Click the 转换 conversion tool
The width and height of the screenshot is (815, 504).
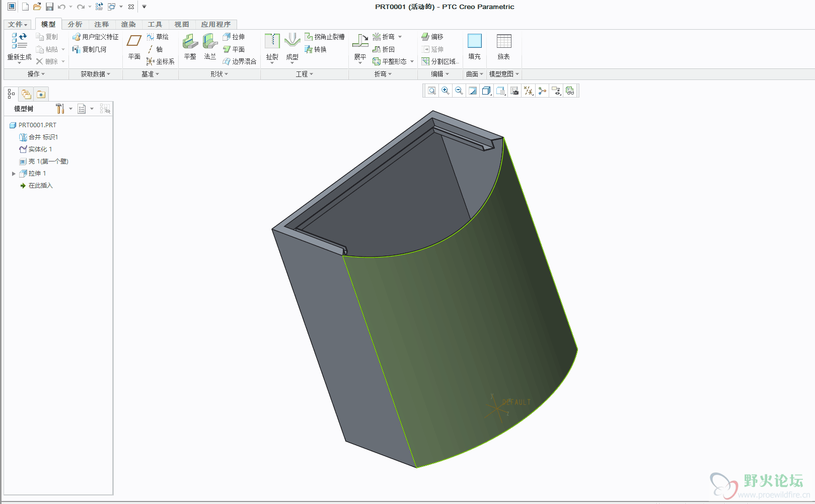coord(316,49)
